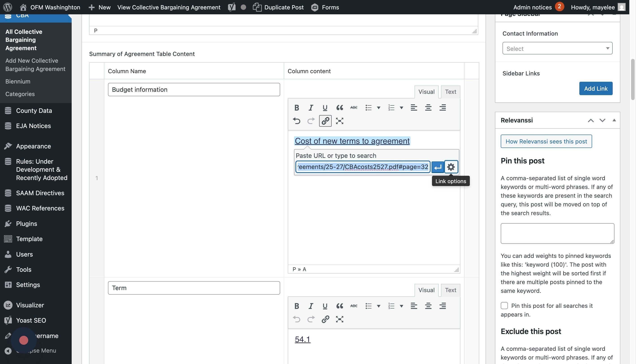Click Bold in Budget information editor
The image size is (636, 364).
297,107
